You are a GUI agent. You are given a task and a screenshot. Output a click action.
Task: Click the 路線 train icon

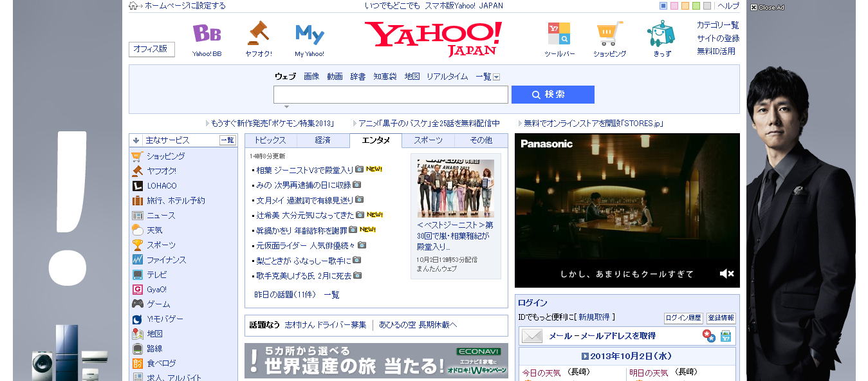click(x=137, y=349)
